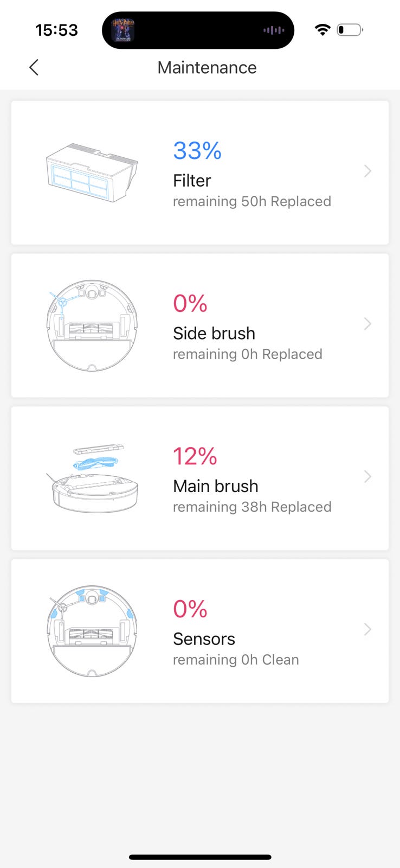Open the Side brush label
Image resolution: width=400 pixels, height=868 pixels.
pyautogui.click(x=214, y=333)
